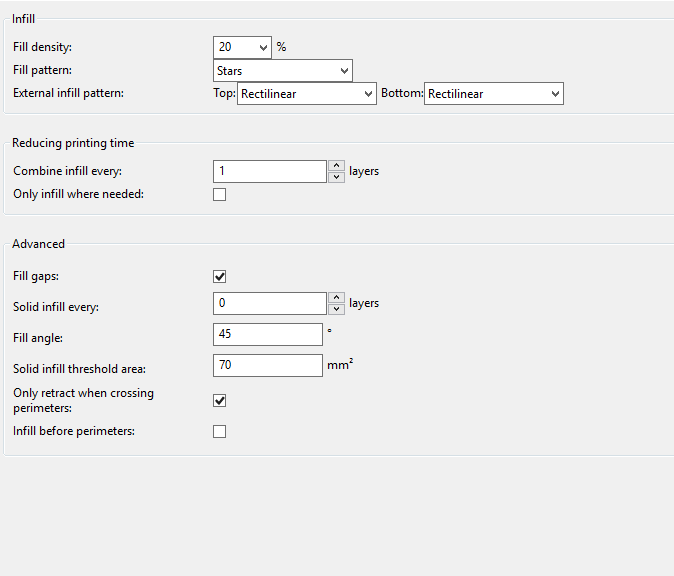
Task: Click the Combine infill every input field
Action: [x=270, y=172]
